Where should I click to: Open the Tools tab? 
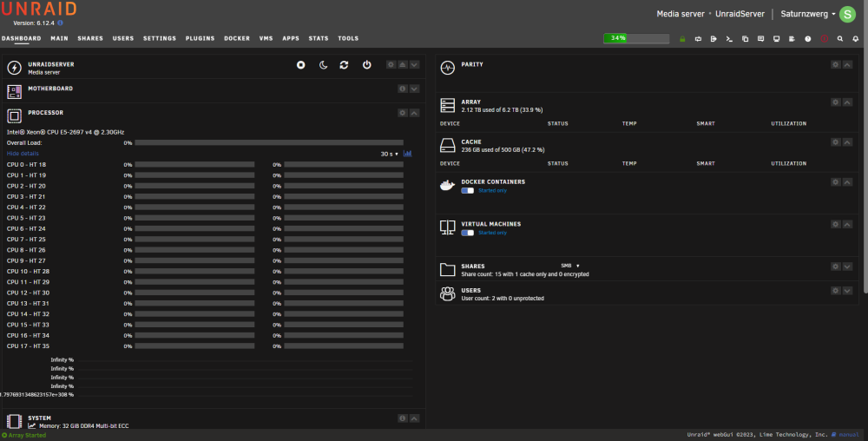[348, 38]
